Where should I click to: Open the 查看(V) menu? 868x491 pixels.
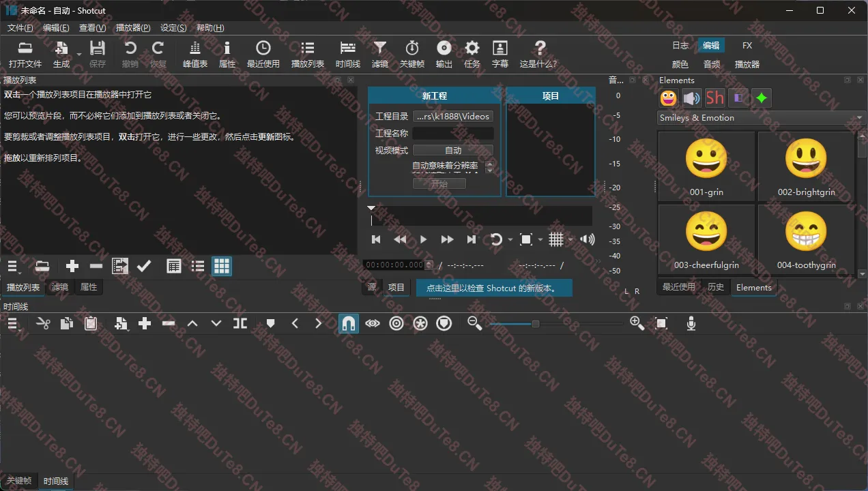(93, 28)
